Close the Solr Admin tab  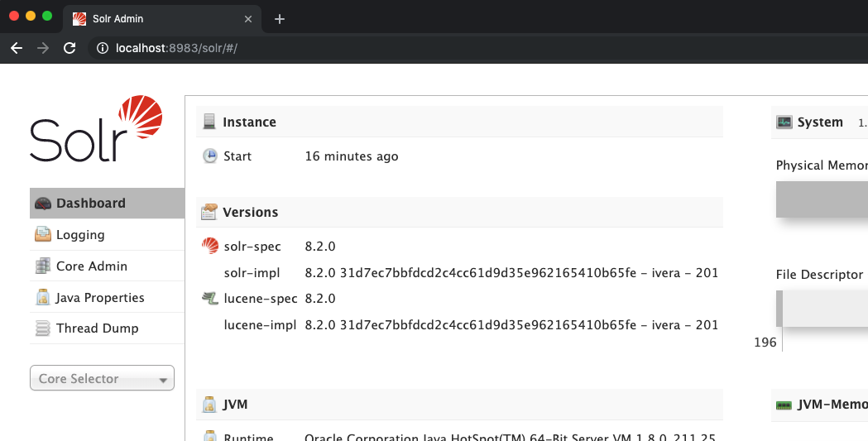coord(248,19)
